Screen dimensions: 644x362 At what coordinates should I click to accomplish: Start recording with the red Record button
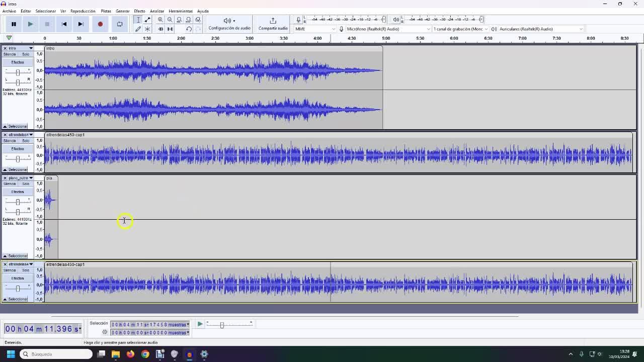point(100,24)
